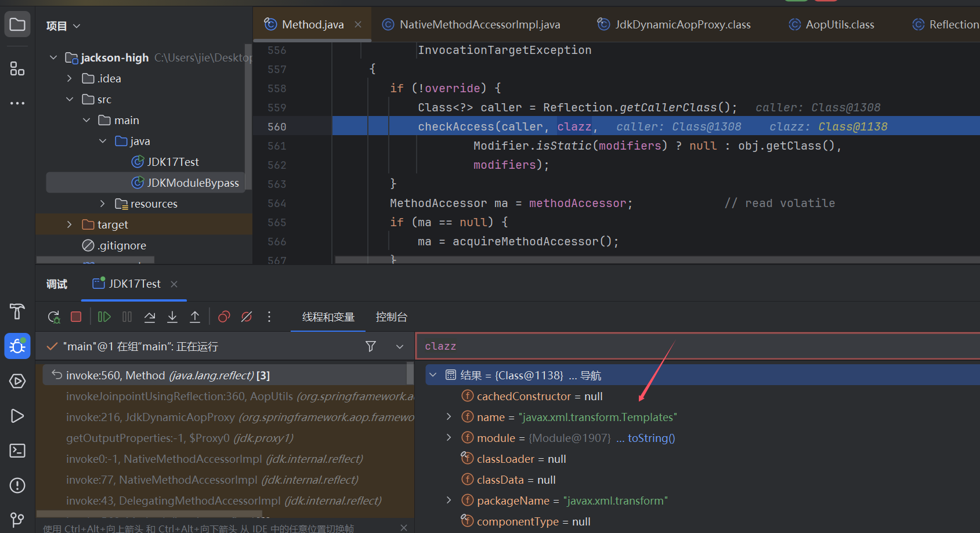Open the Project view dropdown 项目
This screenshot has height=533, width=980.
[x=63, y=26]
